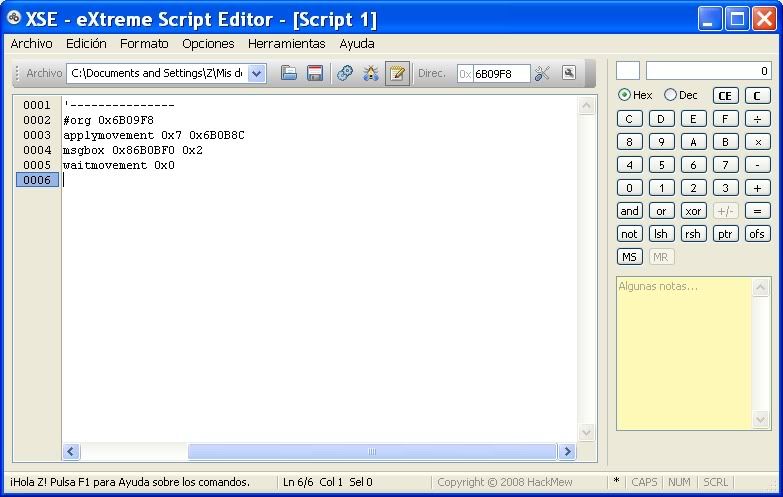Click the calculator 9 key
Viewport: 783px width, 497px height.
click(x=661, y=142)
